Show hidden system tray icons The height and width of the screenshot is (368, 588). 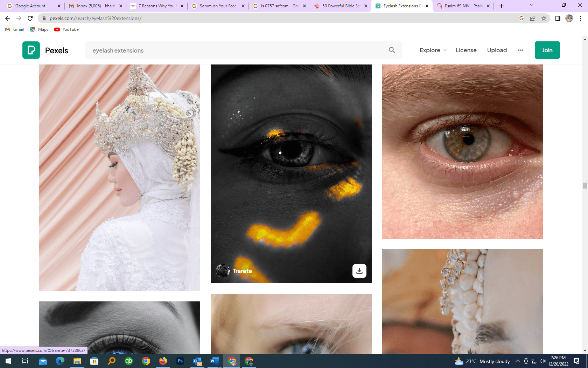pos(517,361)
